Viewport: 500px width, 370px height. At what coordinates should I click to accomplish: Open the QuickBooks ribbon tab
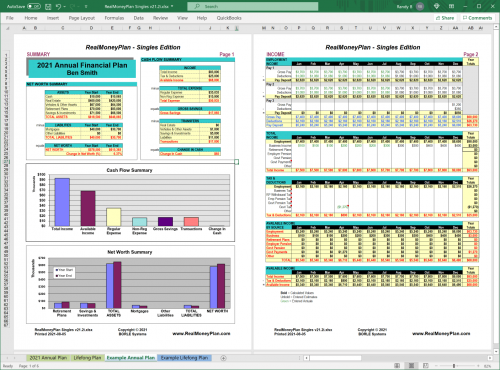coord(229,18)
